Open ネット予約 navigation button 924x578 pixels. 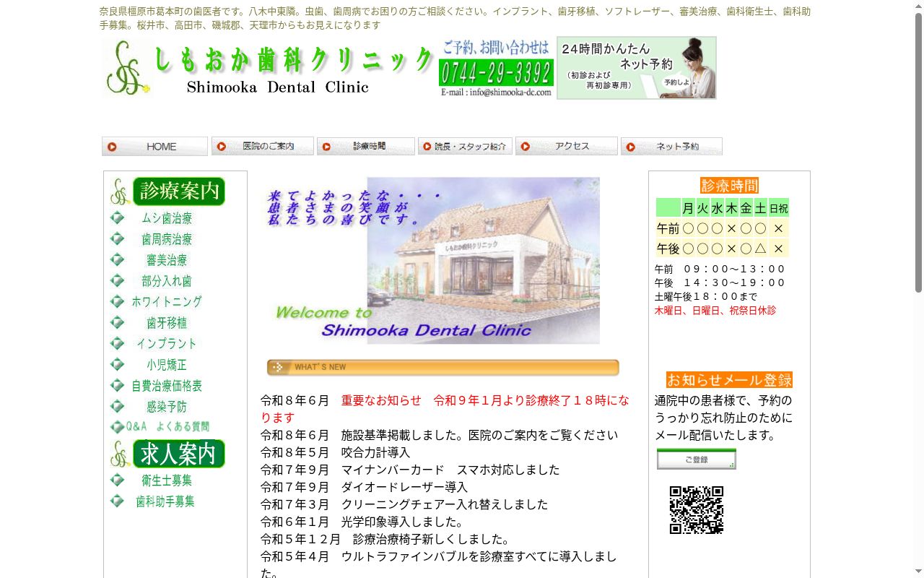click(671, 147)
